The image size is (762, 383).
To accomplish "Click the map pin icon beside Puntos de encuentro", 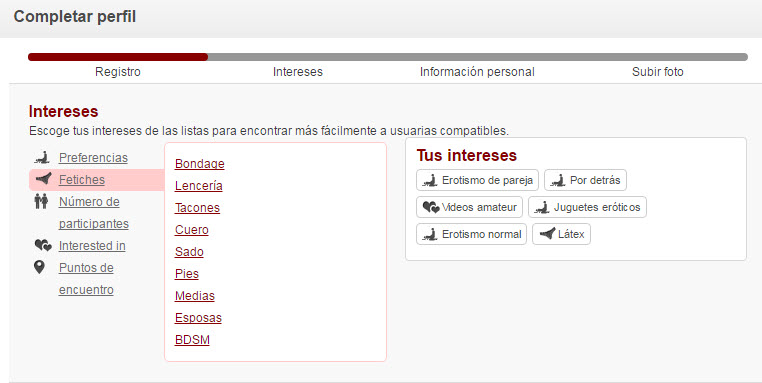I will coord(39,267).
